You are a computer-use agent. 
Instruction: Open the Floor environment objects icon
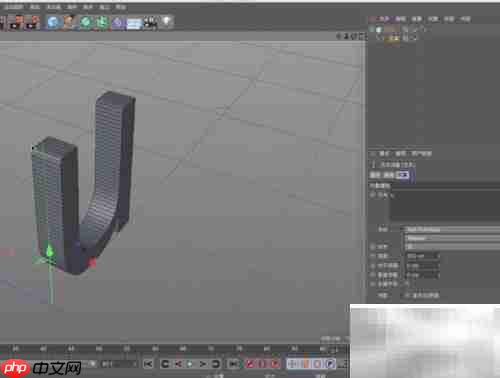coord(134,23)
